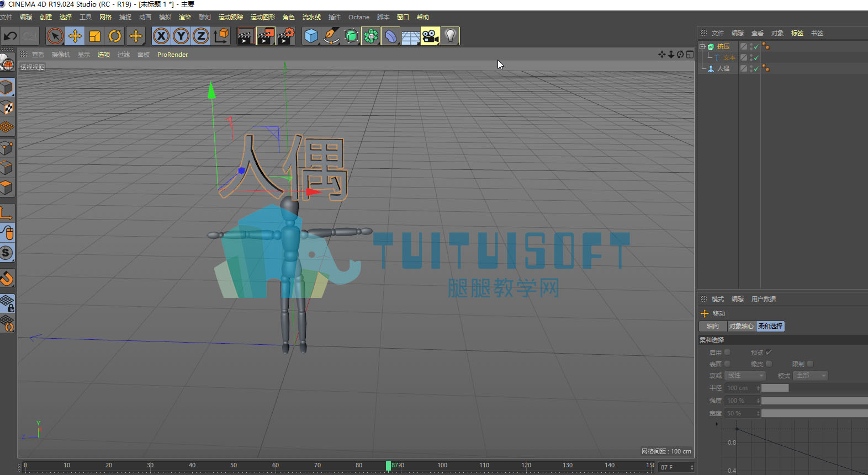Open Render Settings with gear clapperboard

[x=286, y=36]
